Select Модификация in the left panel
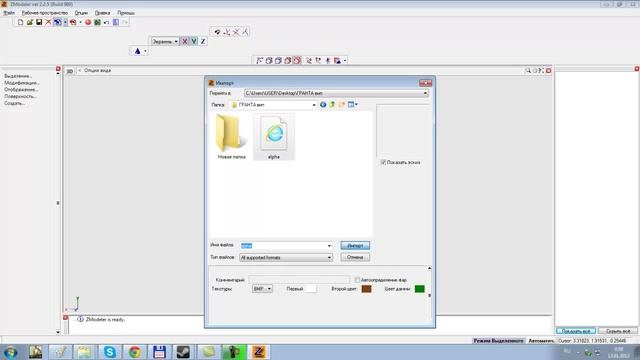 click(x=22, y=83)
